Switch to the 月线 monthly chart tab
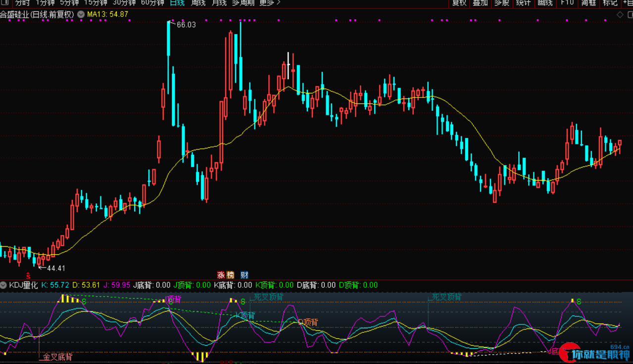Viewport: 633px width, 364px height. [x=219, y=2]
